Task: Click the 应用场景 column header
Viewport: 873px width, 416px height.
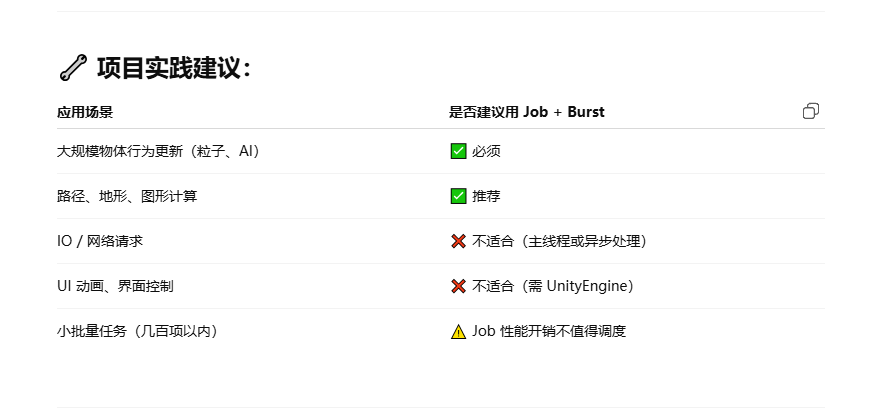Action: 85,112
